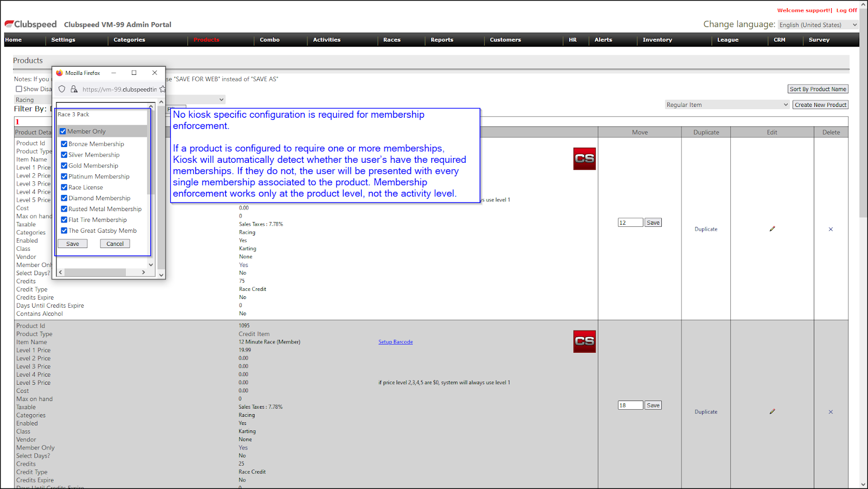
Task: Click the popup horizontal scrollbar left arrow
Action: (x=60, y=272)
